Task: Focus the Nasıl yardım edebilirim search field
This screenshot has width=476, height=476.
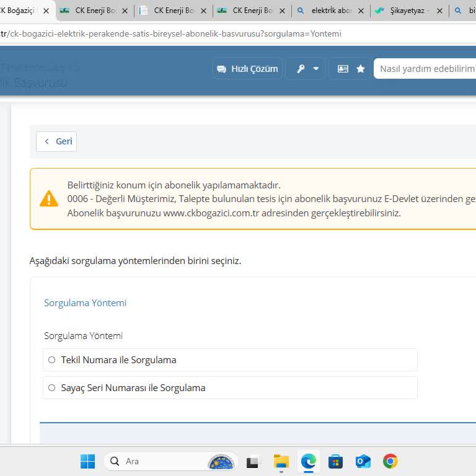Action: tap(425, 69)
